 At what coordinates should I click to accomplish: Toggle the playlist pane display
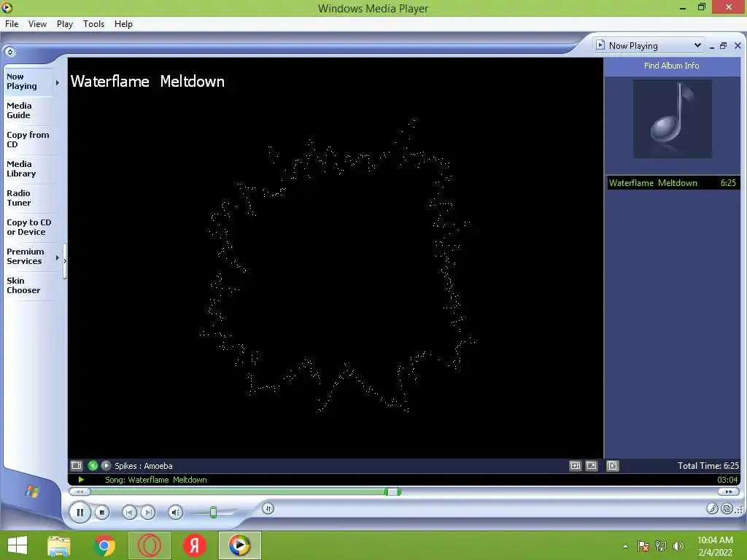[x=613, y=466]
